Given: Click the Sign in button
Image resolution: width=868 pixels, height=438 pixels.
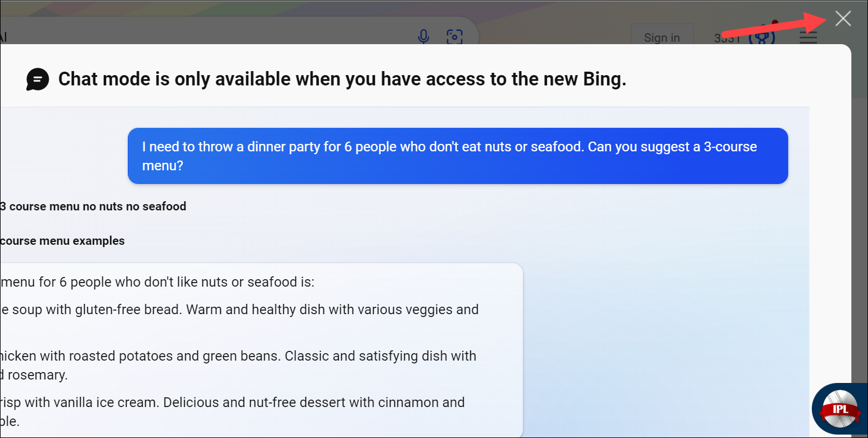Looking at the screenshot, I should [662, 37].
